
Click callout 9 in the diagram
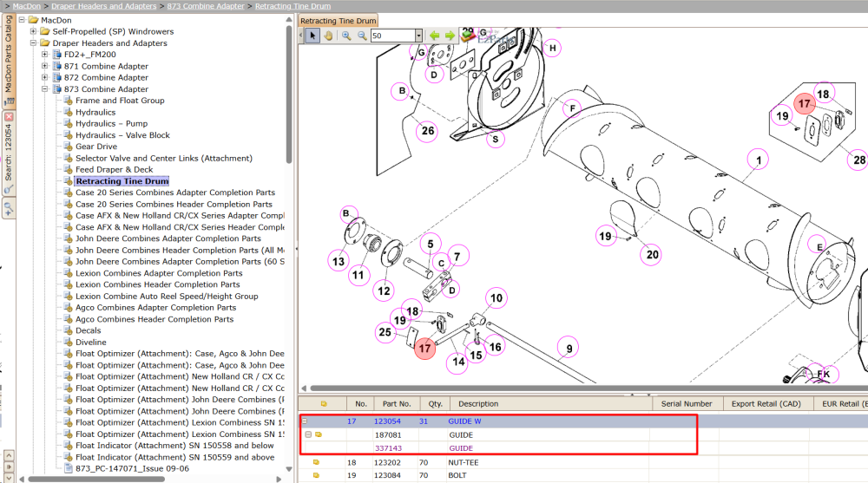click(569, 348)
